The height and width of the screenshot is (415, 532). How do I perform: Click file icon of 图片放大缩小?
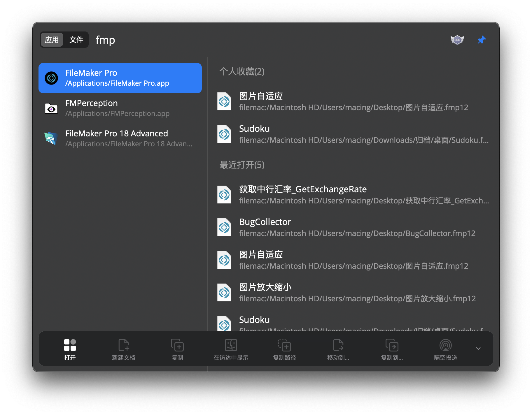point(224,293)
